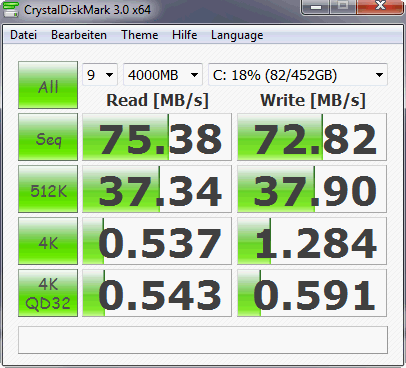The image size is (406, 368).
Task: Expand the 4000MB test size dropdown
Action: [x=163, y=75]
